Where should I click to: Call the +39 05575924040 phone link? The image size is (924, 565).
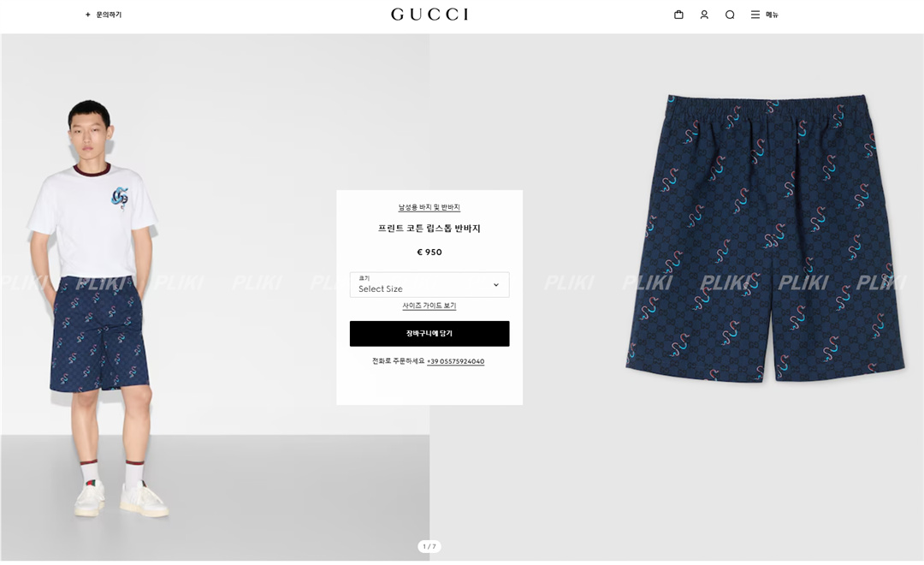tap(455, 361)
